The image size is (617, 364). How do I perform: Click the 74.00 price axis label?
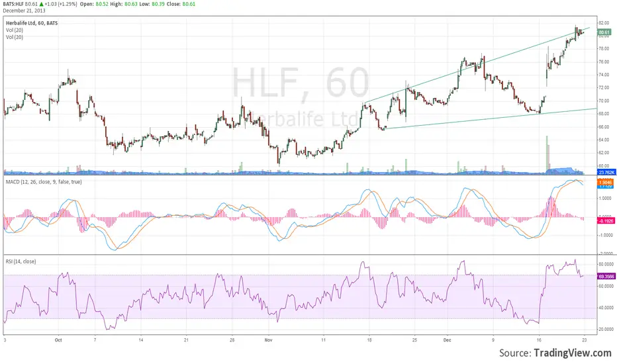coord(604,75)
